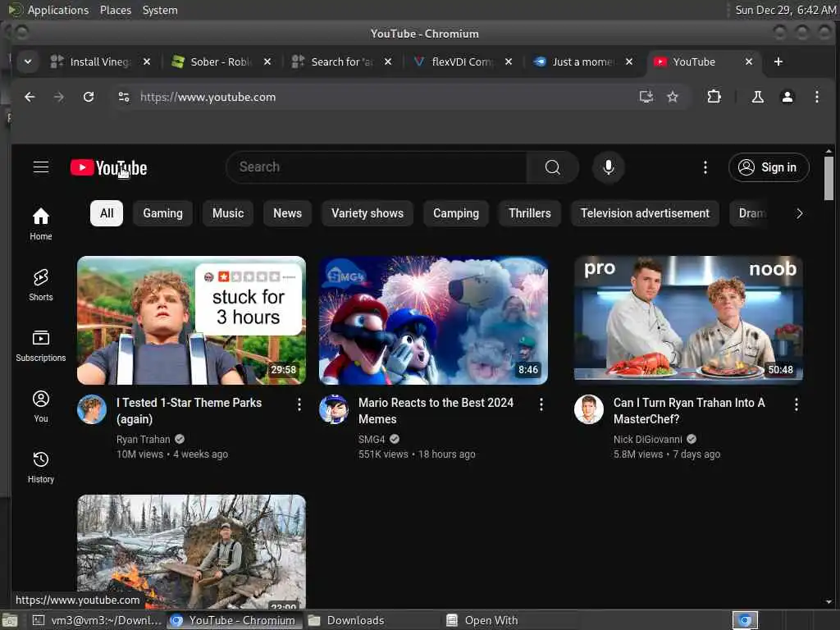Open a new browser tab

click(778, 62)
